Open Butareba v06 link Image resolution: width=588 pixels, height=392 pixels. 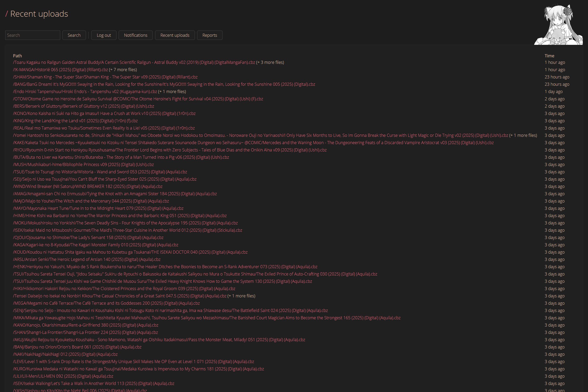[121, 157]
